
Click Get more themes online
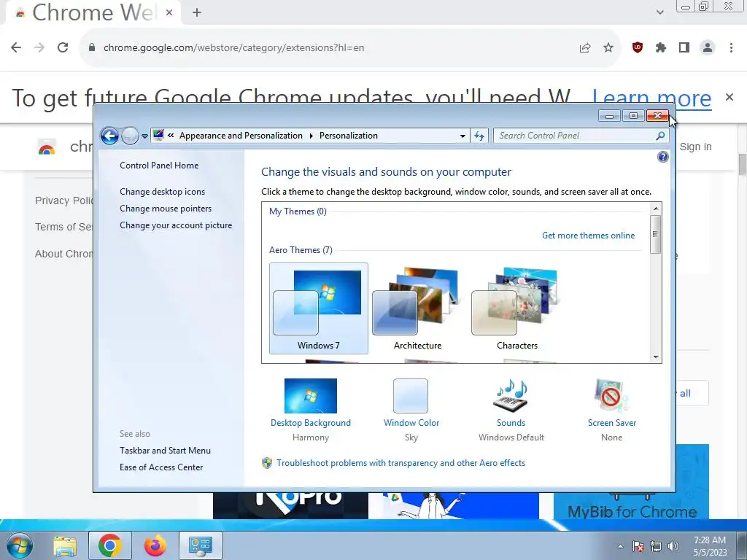tap(588, 236)
